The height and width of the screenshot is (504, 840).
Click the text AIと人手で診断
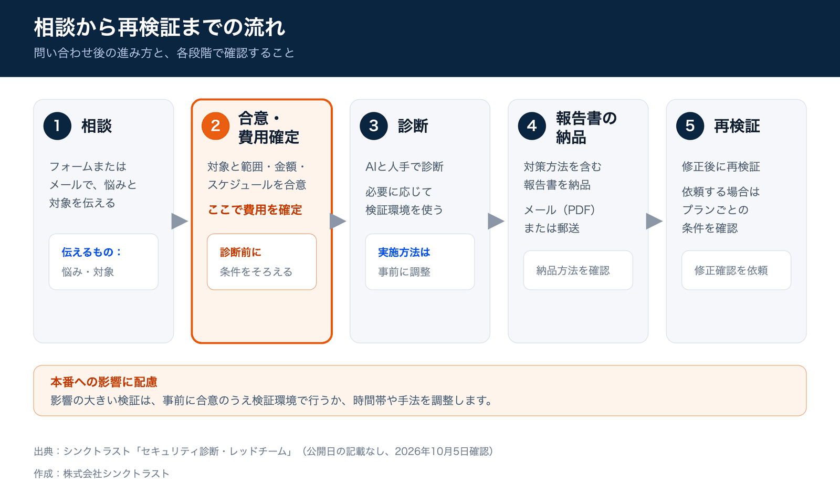tap(405, 167)
